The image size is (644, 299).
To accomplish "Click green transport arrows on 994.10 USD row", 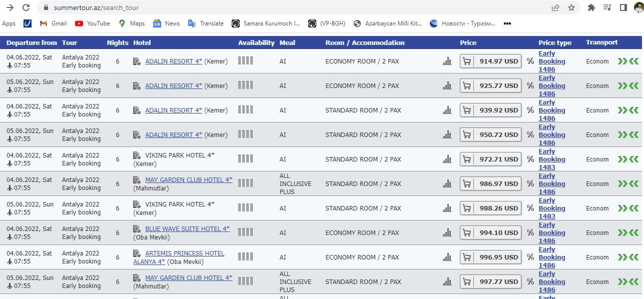I will coord(628,232).
